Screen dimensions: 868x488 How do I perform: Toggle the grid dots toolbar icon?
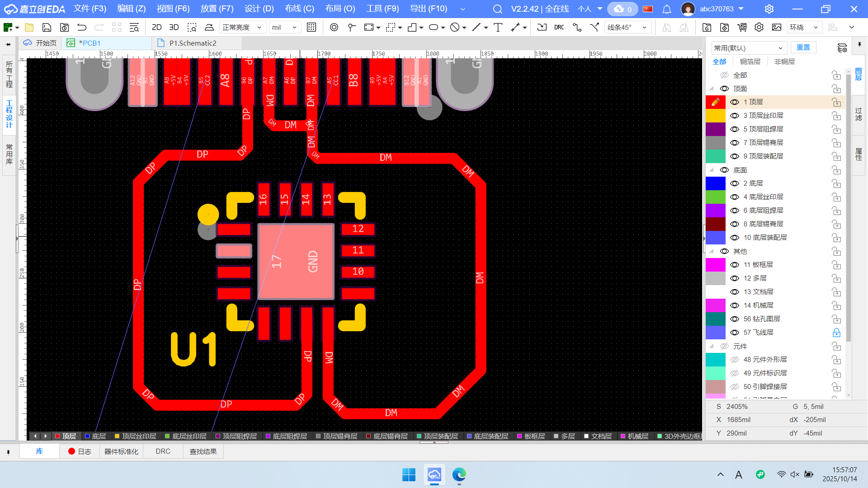point(311,28)
